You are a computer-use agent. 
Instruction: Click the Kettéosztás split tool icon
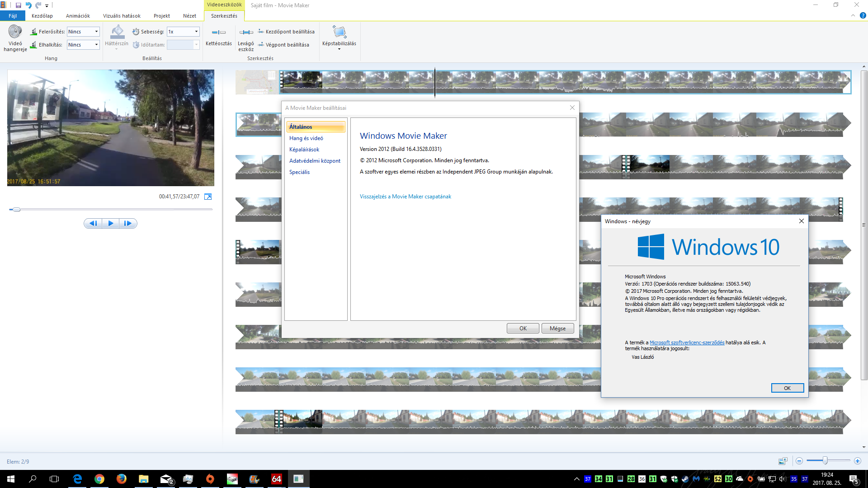click(x=219, y=32)
